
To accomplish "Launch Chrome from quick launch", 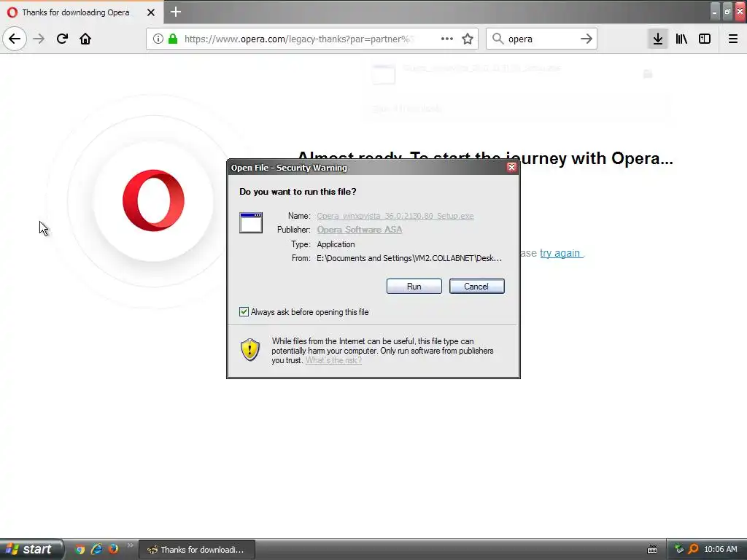I will (80, 550).
